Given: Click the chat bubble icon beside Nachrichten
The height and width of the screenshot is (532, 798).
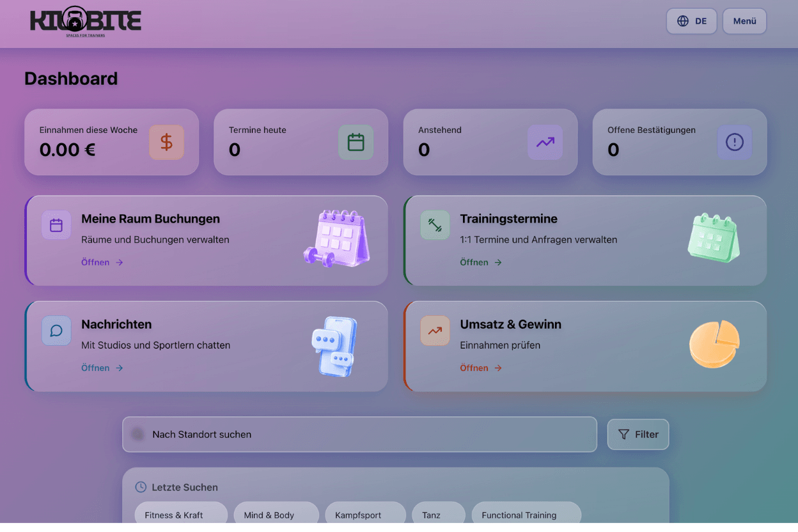Looking at the screenshot, I should click(56, 331).
